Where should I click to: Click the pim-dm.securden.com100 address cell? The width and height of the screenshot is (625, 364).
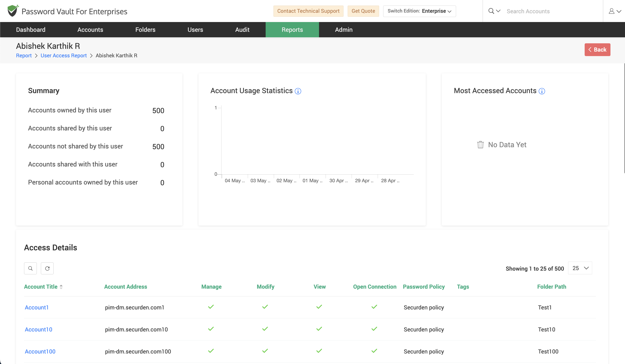point(138,351)
